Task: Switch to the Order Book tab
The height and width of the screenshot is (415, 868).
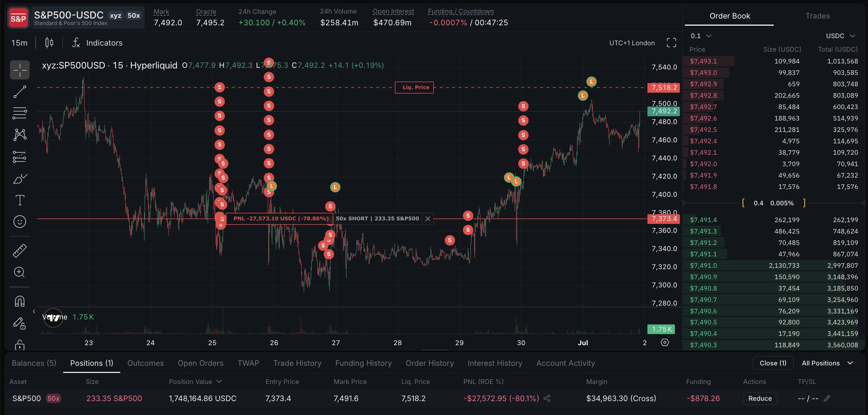Action: [730, 16]
